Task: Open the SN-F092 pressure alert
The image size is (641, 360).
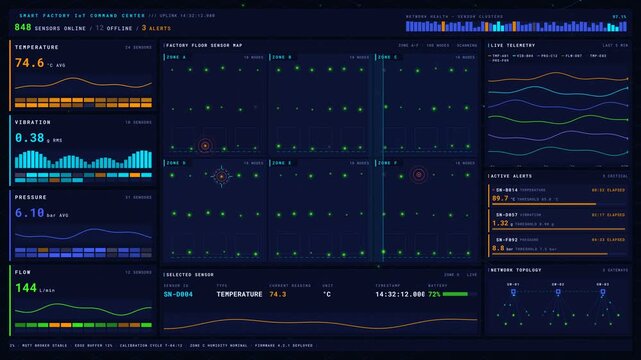Action: pyautogui.click(x=558, y=245)
